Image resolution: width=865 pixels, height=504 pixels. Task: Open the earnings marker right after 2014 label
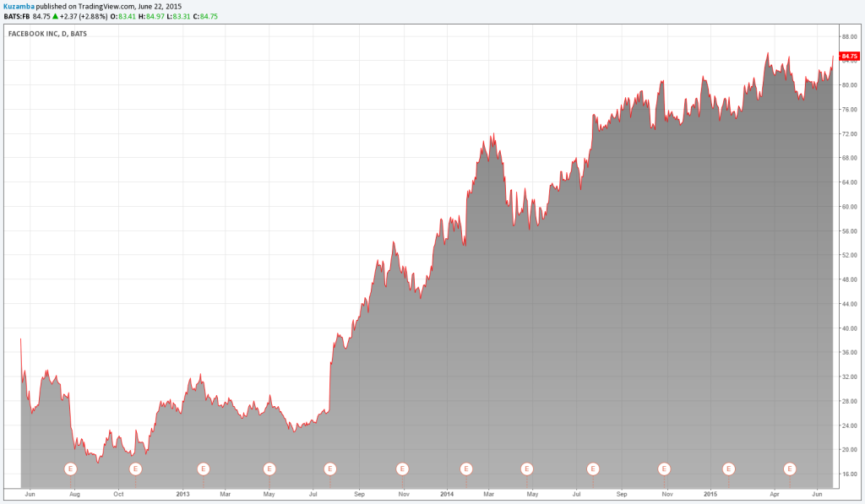(466, 469)
